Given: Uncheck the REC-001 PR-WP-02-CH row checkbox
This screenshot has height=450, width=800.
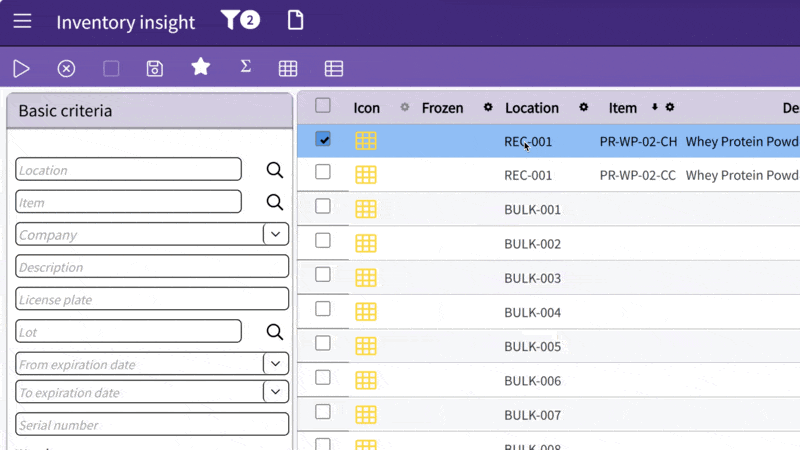Looking at the screenshot, I should pos(323,140).
